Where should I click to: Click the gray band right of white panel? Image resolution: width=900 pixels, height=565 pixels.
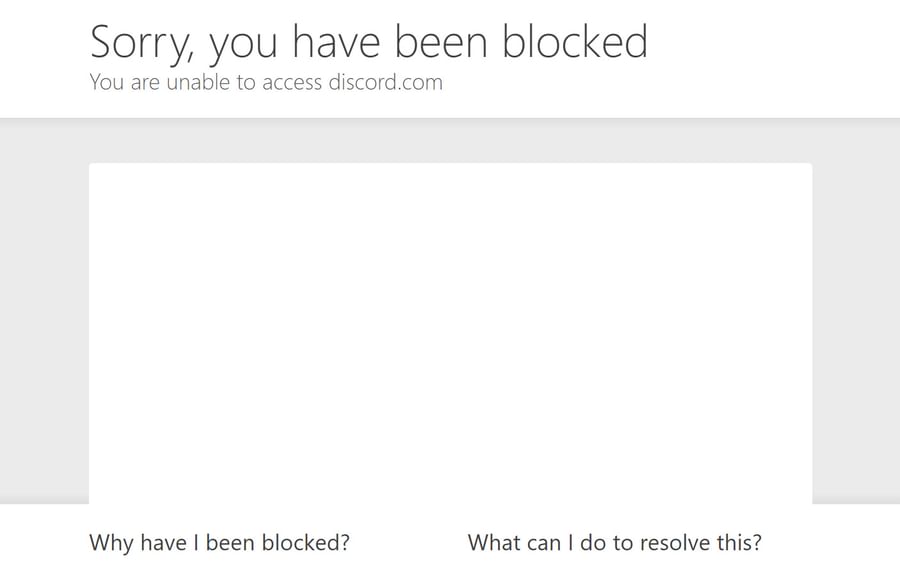[856, 311]
